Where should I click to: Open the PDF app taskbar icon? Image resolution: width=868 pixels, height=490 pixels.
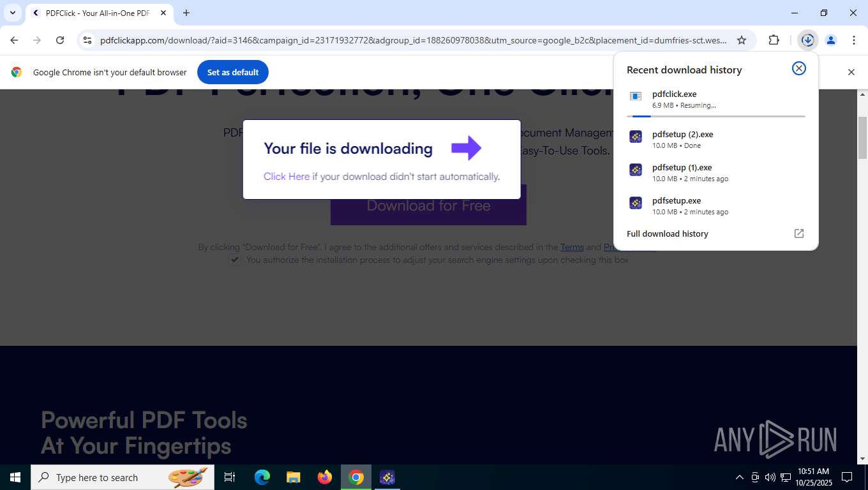[x=387, y=477]
